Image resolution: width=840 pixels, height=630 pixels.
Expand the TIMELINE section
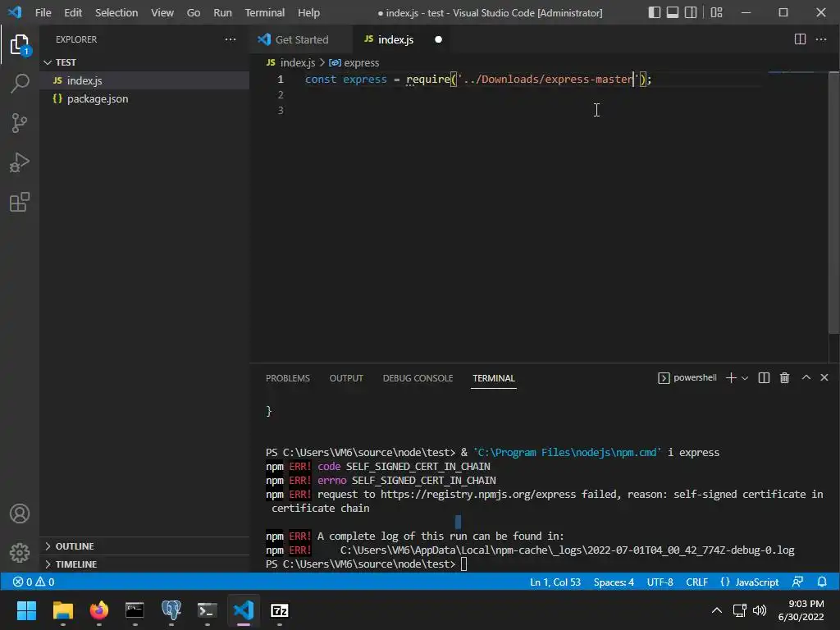tap(144, 564)
